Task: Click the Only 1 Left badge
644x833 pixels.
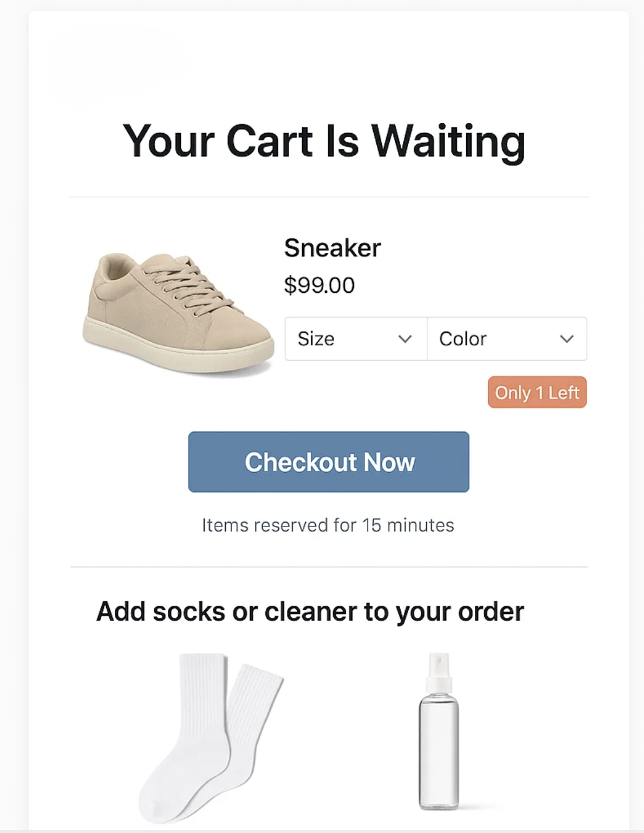Action: coord(537,393)
